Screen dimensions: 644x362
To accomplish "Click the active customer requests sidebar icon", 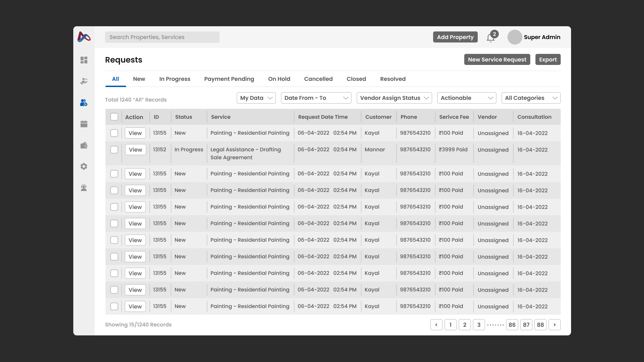I will point(84,102).
